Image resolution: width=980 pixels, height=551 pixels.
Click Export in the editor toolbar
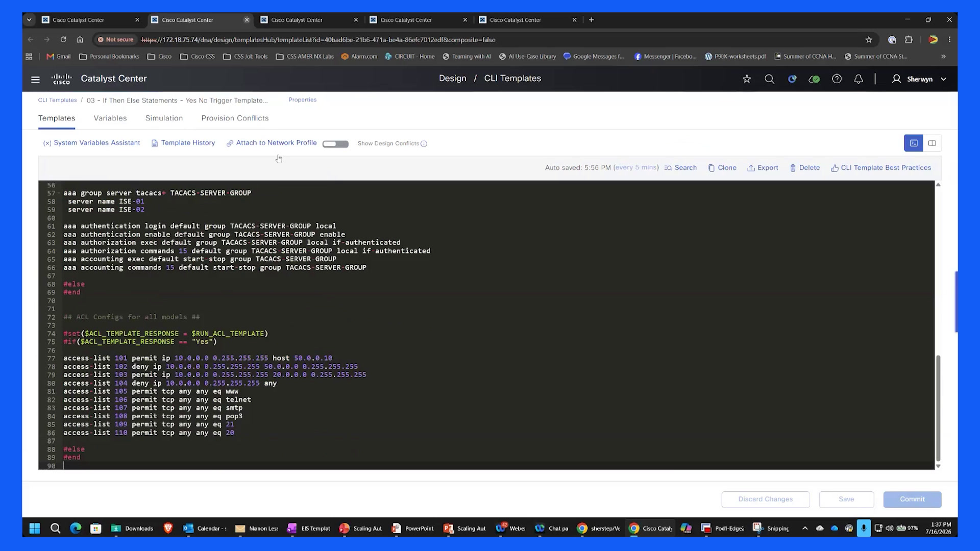[763, 168]
